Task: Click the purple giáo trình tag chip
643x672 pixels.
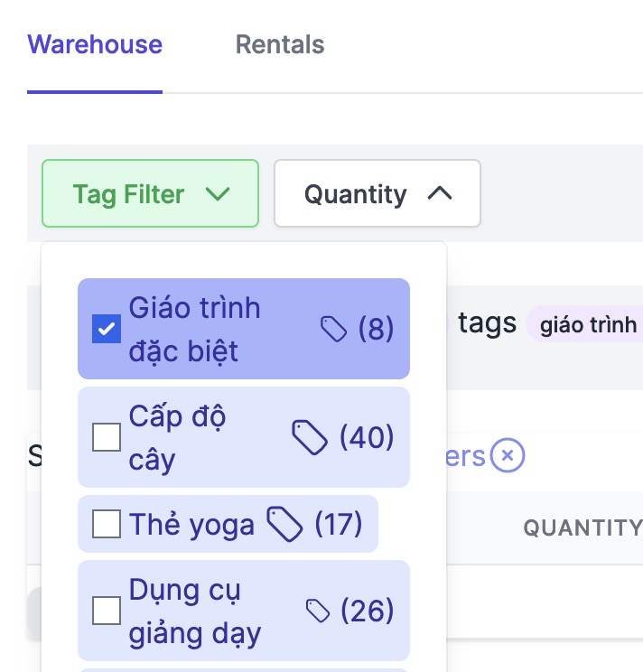Action: [587, 324]
